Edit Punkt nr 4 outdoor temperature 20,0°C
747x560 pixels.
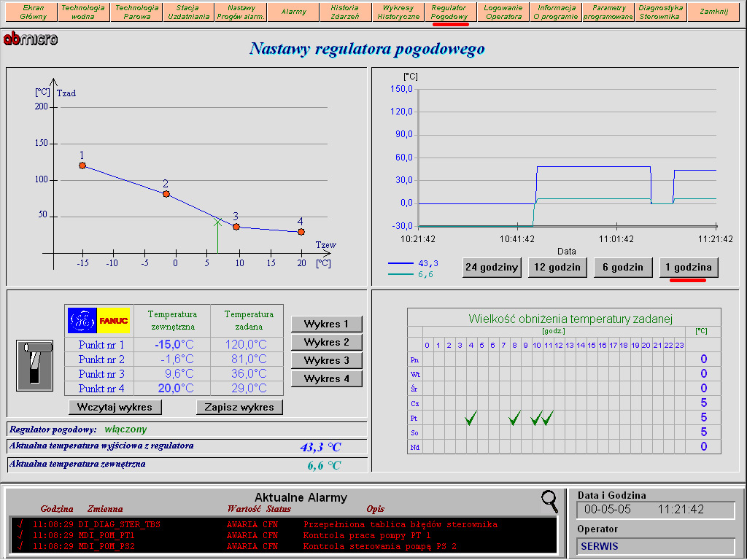(x=176, y=389)
